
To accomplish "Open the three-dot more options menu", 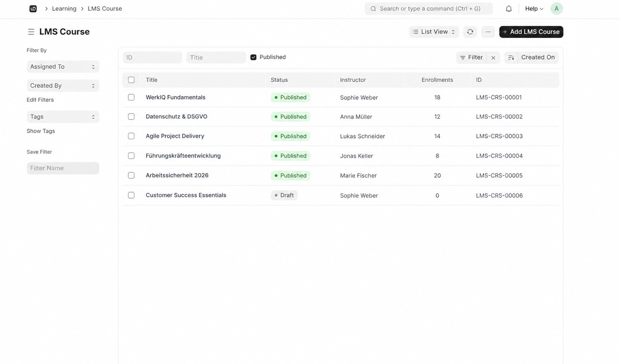I will [488, 32].
